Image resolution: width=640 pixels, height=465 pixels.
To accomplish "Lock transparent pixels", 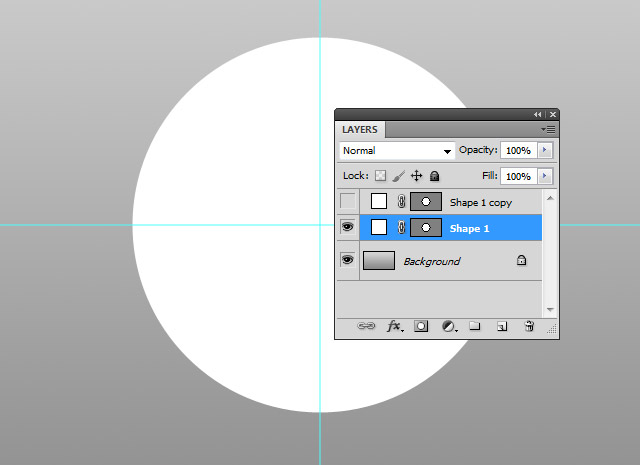I will coord(380,176).
